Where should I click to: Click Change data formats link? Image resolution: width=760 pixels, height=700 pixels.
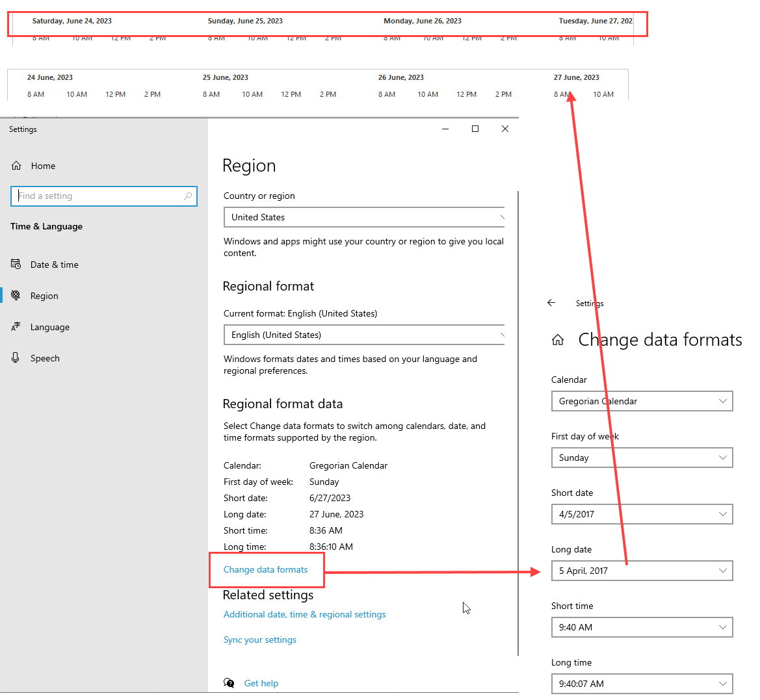266,570
